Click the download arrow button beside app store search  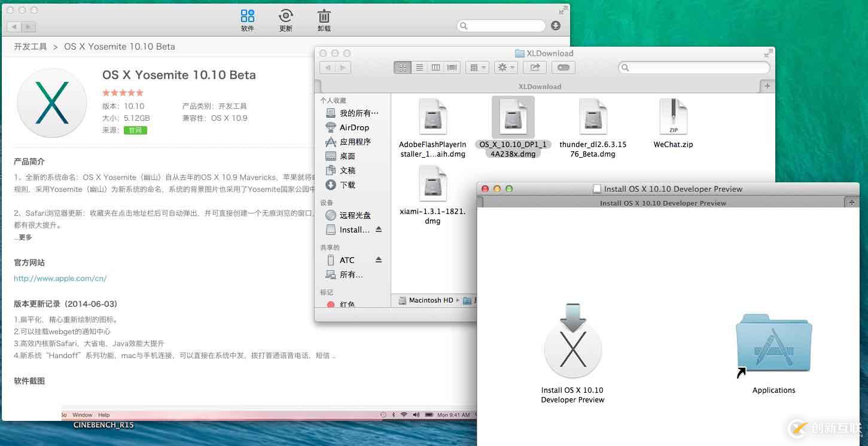click(556, 26)
